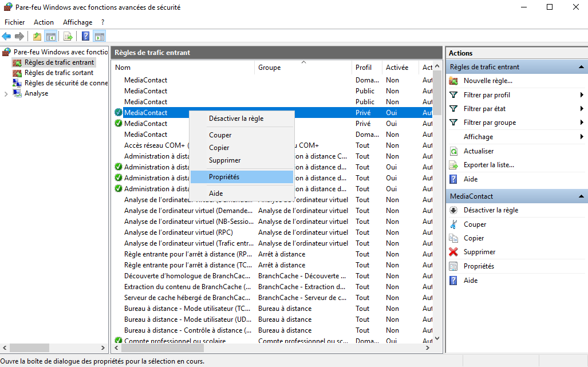Open the Fichier menu
The width and height of the screenshot is (588, 367).
pyautogui.click(x=15, y=22)
